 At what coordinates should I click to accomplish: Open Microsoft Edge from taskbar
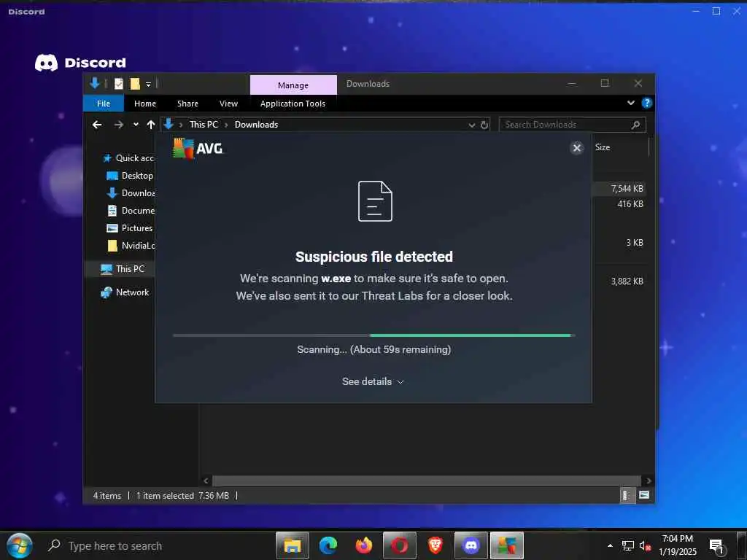pyautogui.click(x=328, y=545)
